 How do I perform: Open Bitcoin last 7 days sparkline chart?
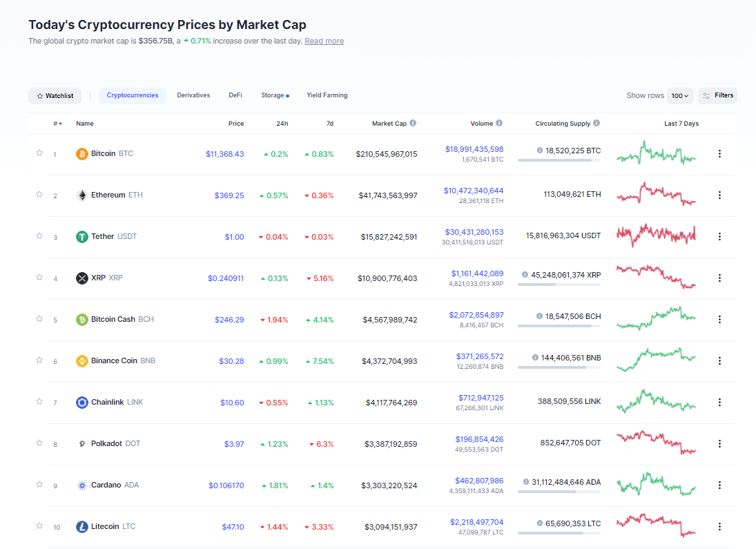click(656, 153)
